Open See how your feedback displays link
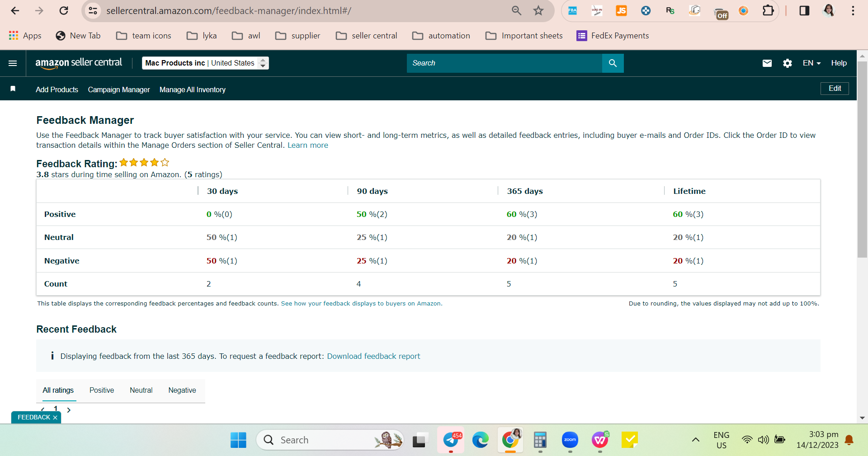This screenshot has width=868, height=456. pyautogui.click(x=361, y=304)
